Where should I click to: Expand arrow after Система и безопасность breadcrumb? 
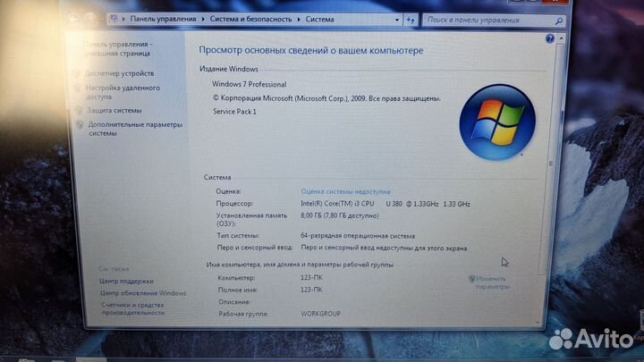point(299,20)
